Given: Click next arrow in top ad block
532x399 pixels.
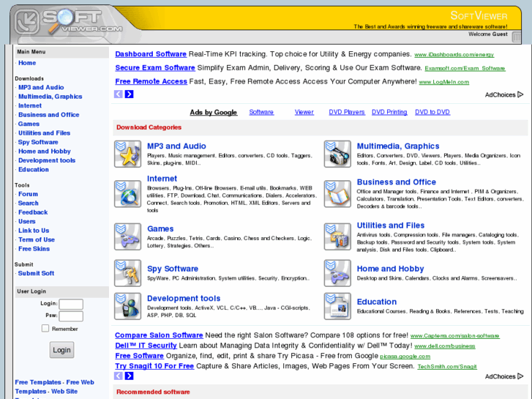Looking at the screenshot, I should click(x=130, y=94).
